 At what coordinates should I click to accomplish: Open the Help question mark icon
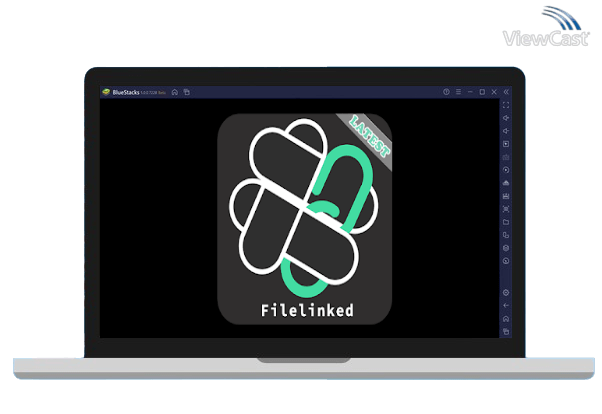446,92
